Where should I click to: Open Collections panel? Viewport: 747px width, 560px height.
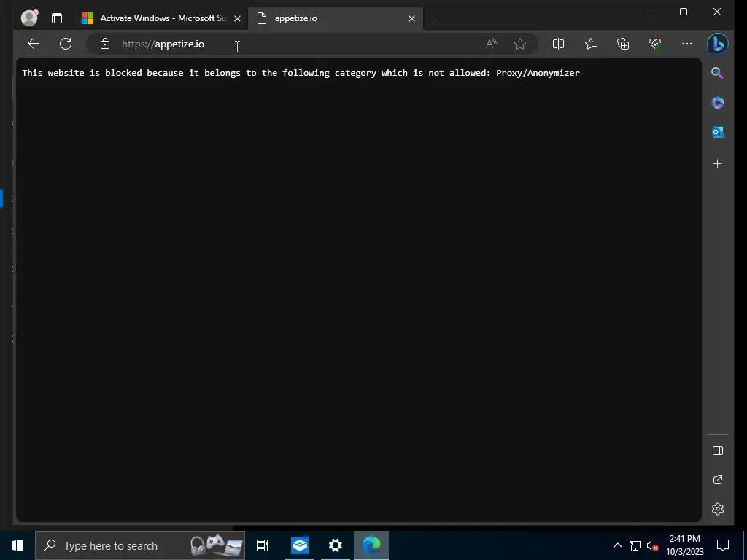[x=623, y=44]
